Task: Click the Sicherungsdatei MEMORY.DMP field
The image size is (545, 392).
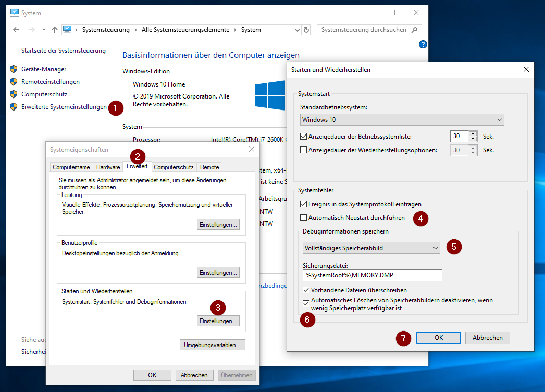Action: click(372, 275)
